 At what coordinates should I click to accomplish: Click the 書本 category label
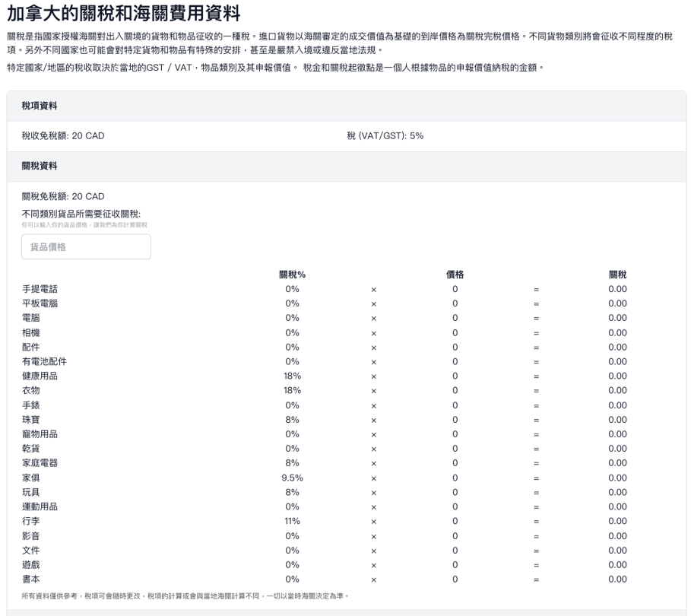(31, 579)
